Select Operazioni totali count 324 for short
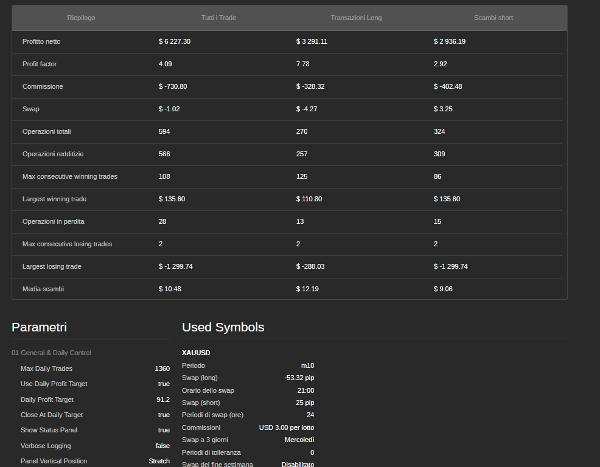Image resolution: width=600 pixels, height=467 pixels. pyautogui.click(x=440, y=131)
